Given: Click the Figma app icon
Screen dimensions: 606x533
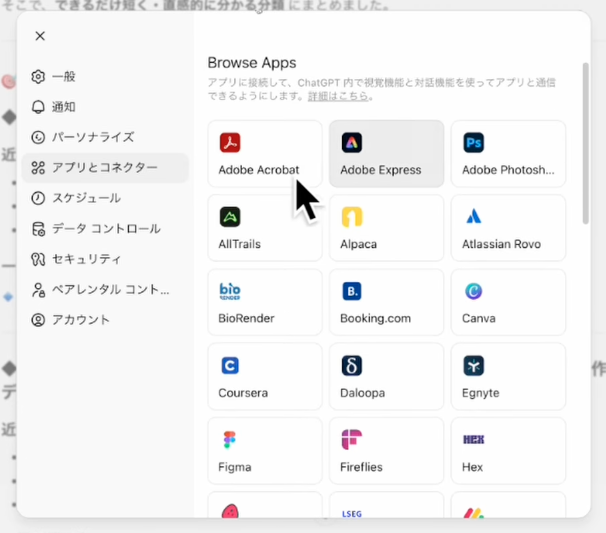Looking at the screenshot, I should coord(230,440).
